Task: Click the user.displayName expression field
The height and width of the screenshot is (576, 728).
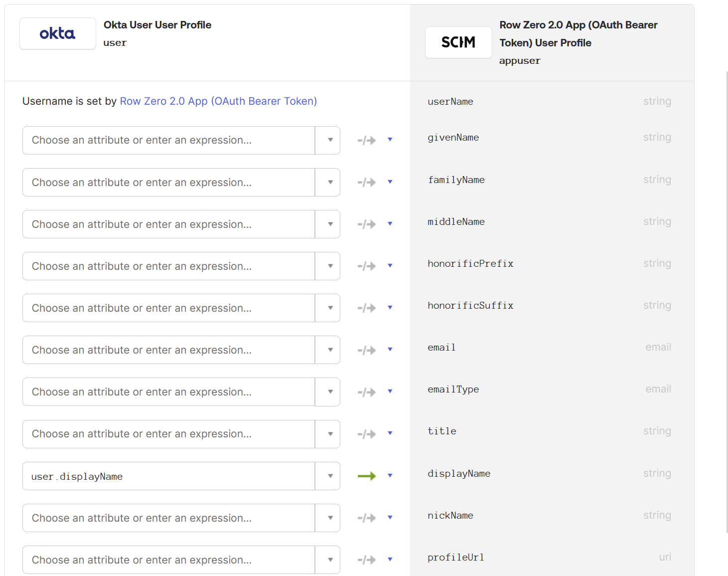Action: click(x=168, y=476)
